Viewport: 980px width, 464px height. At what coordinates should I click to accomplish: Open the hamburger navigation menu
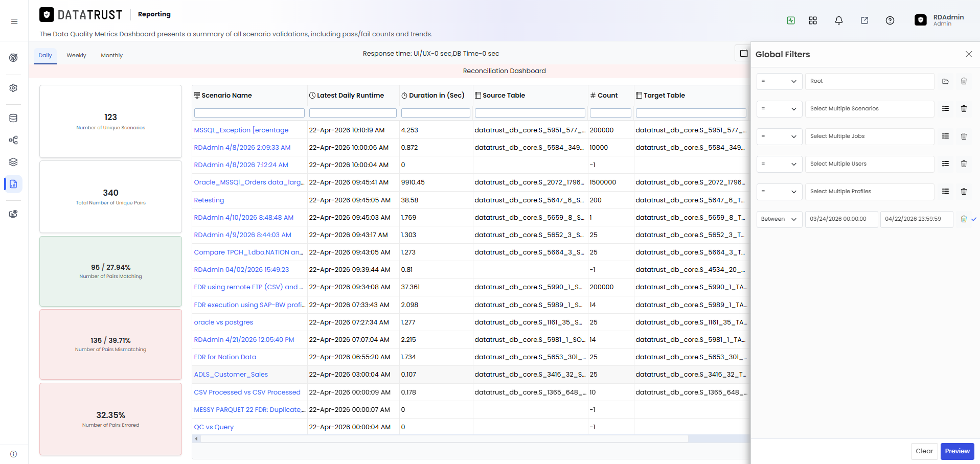(14, 21)
